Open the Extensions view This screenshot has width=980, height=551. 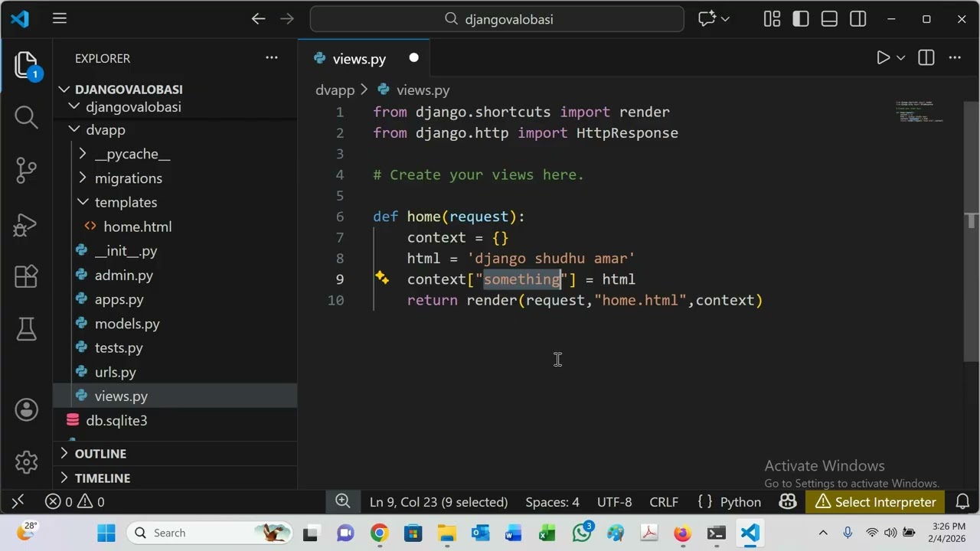(x=26, y=276)
